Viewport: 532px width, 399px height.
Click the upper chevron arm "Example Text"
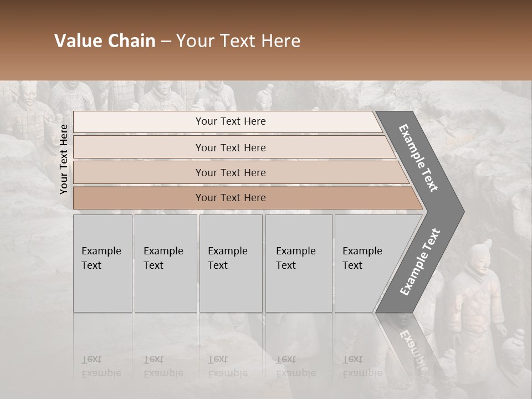418,158
